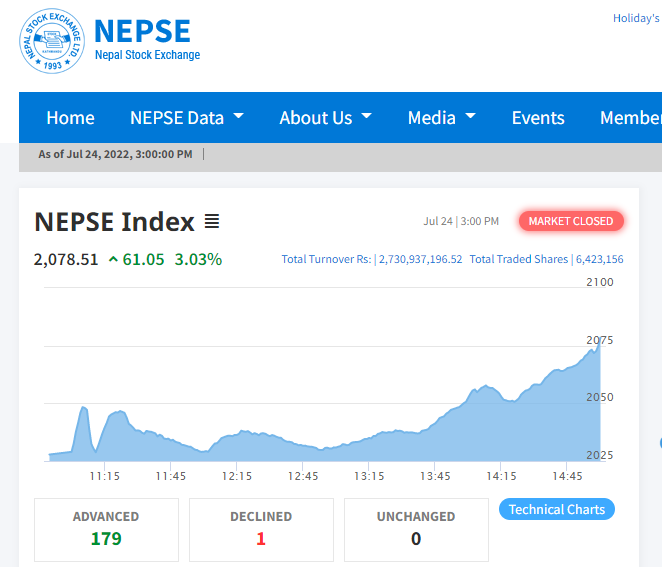Click the chart peak near 11:15

pos(84,408)
